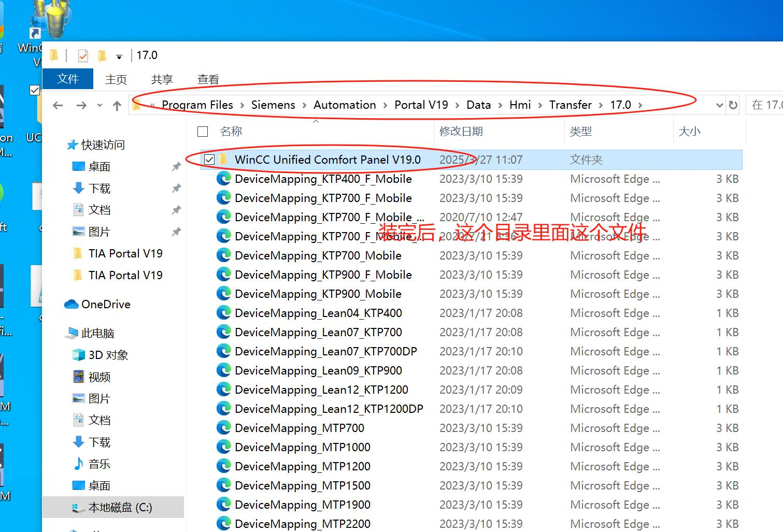This screenshot has width=783, height=532.
Task: Click Transfer breadcrumb segment
Action: tap(571, 105)
